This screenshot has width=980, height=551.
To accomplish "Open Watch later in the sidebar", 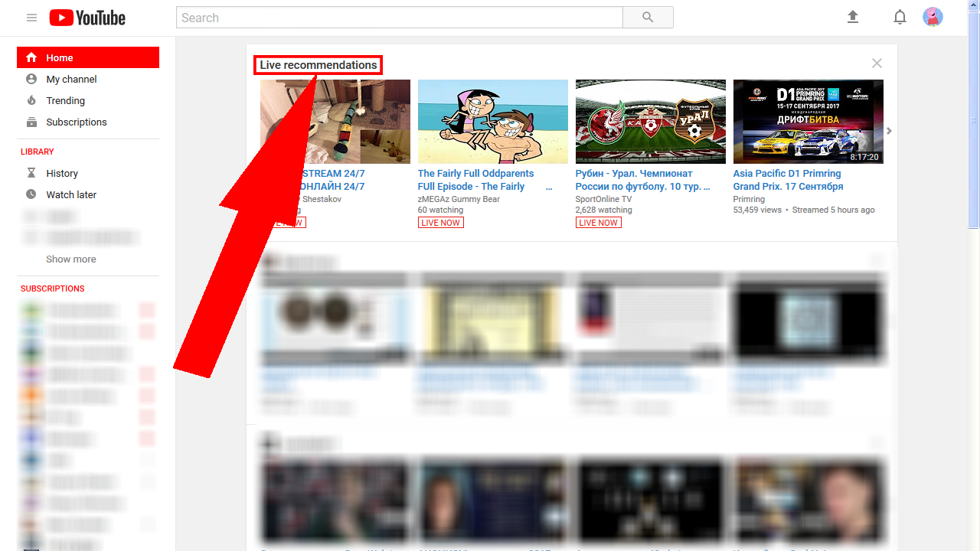I will coord(88,194).
